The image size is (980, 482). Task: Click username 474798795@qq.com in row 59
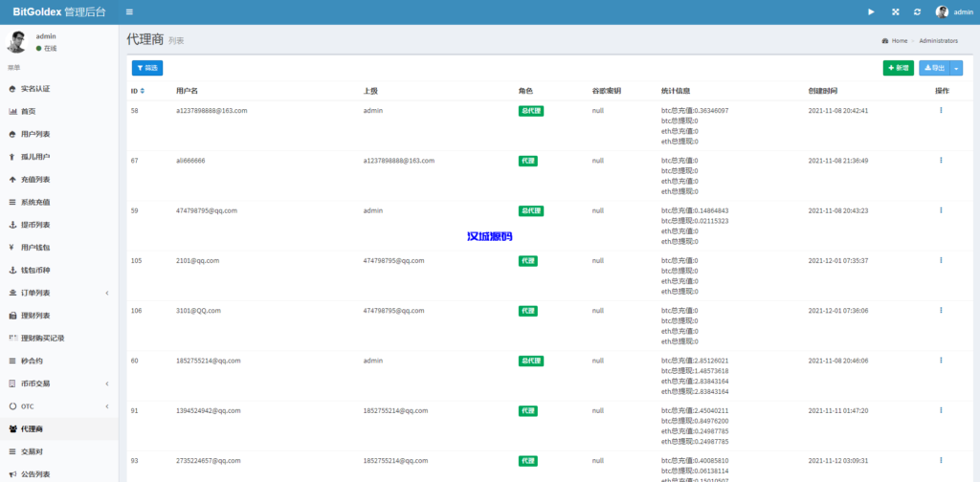[207, 210]
